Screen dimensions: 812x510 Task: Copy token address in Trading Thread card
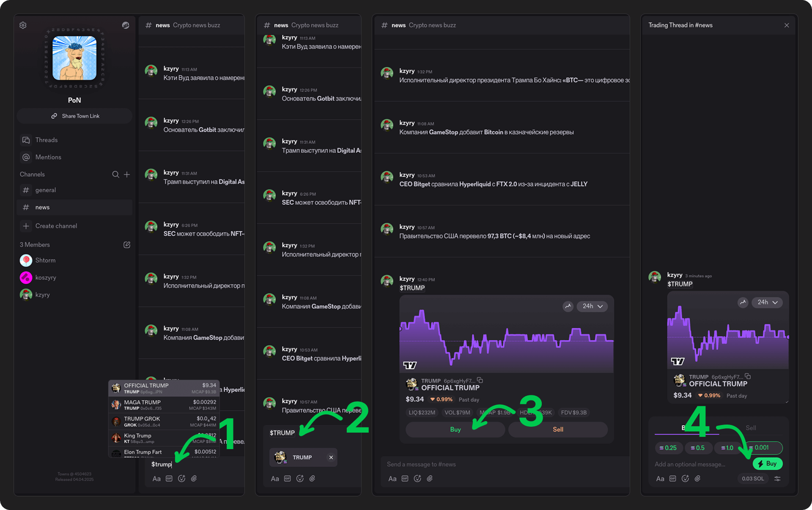click(748, 376)
